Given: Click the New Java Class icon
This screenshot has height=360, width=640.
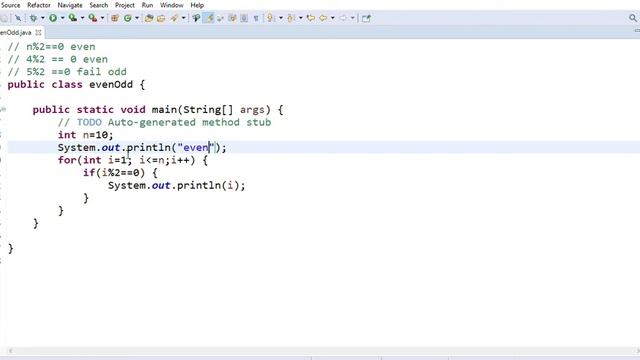Looking at the screenshot, I should [128, 18].
